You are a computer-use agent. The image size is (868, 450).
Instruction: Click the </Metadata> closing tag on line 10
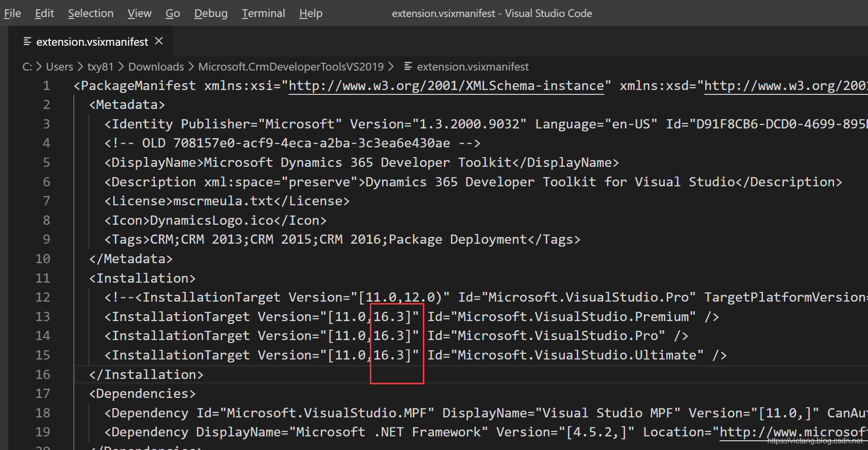coord(131,259)
